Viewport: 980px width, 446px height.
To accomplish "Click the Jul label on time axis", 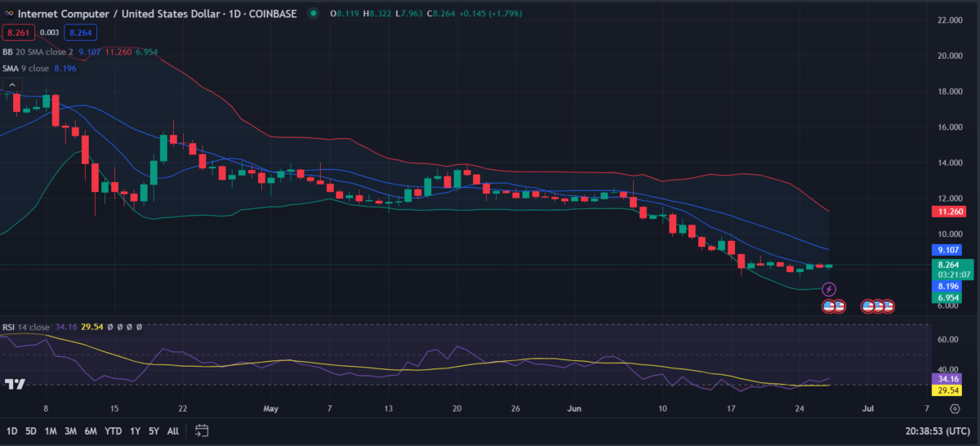I will [x=868, y=408].
